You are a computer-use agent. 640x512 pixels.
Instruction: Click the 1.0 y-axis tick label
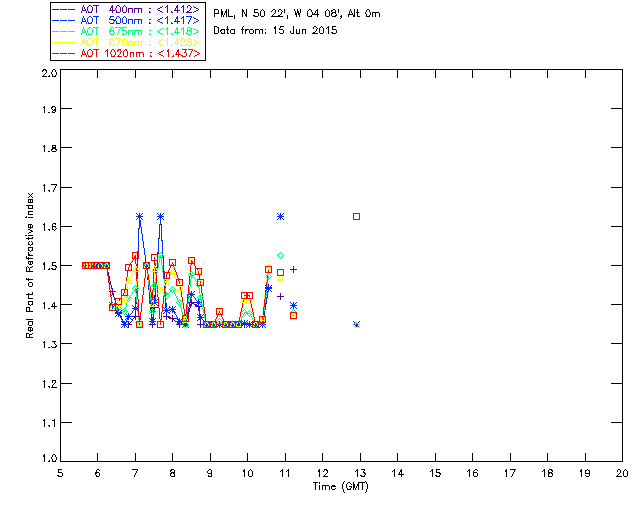(x=49, y=458)
